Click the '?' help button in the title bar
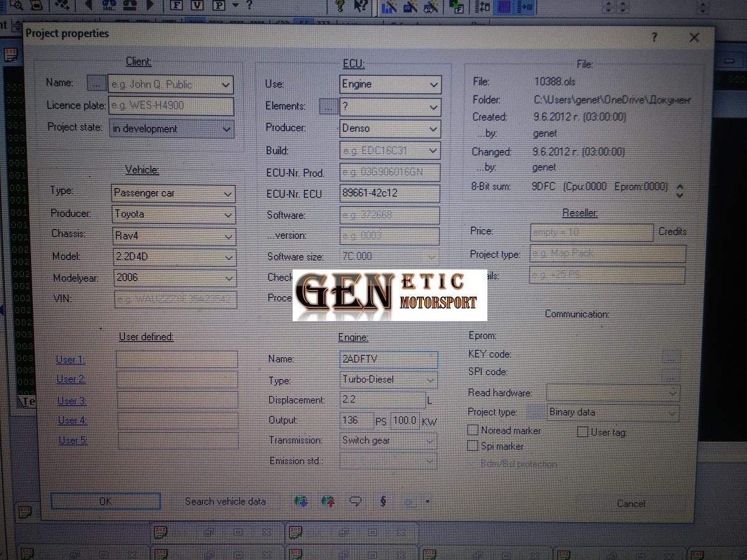747x560 pixels. coord(654,37)
